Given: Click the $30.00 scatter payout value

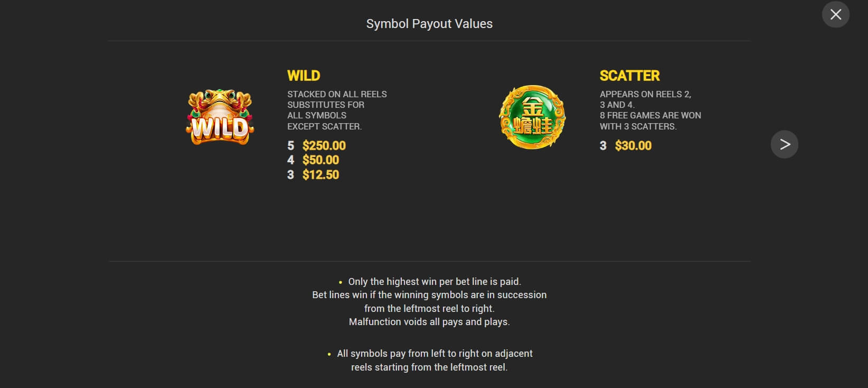Looking at the screenshot, I should point(633,145).
